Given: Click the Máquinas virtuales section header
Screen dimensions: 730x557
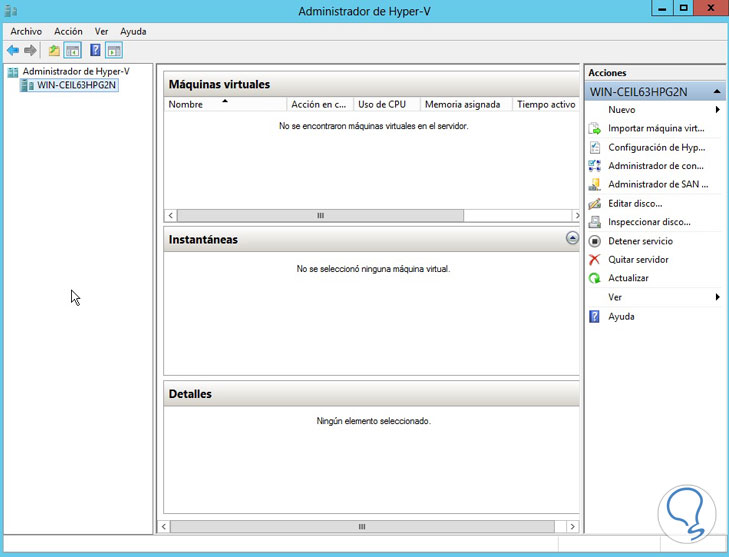Looking at the screenshot, I should point(371,84).
